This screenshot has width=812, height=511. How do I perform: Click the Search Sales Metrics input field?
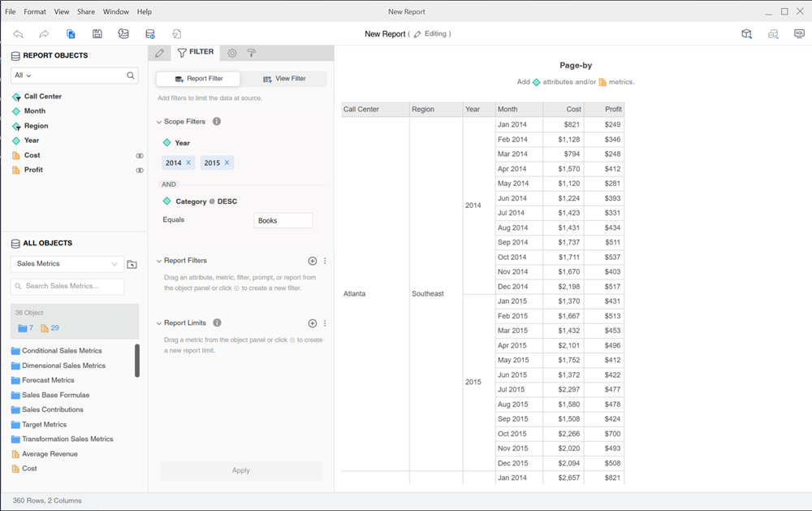(x=68, y=286)
